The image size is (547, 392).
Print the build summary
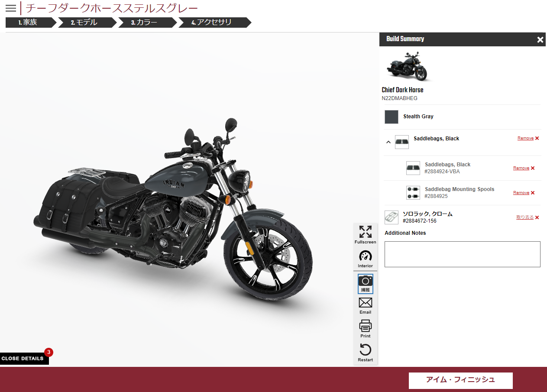click(366, 329)
